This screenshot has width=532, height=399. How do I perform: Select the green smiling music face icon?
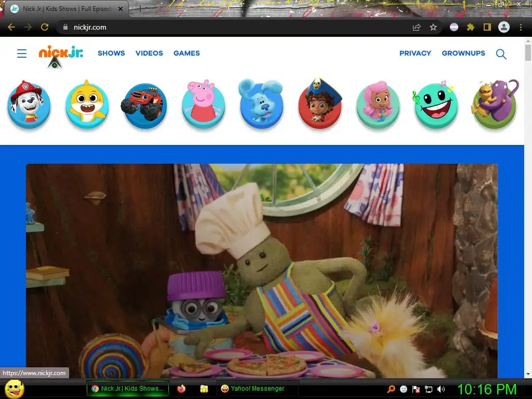tap(436, 105)
